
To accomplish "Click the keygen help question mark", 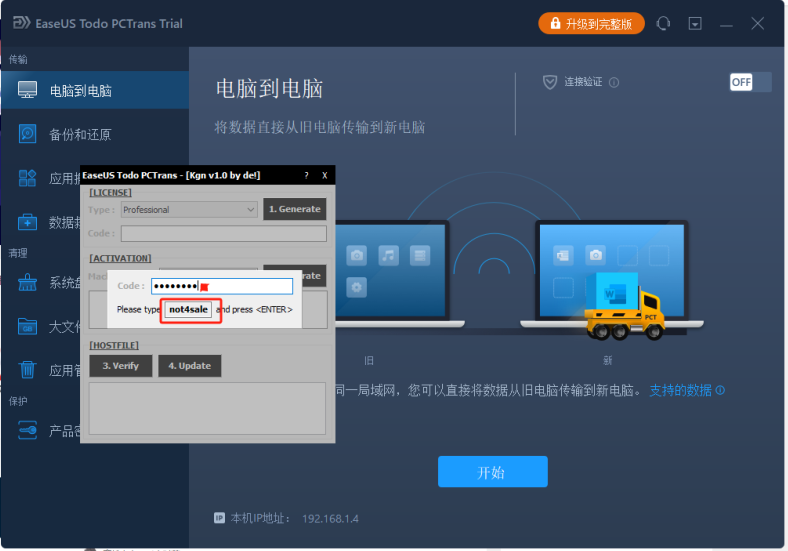I will click(x=307, y=175).
